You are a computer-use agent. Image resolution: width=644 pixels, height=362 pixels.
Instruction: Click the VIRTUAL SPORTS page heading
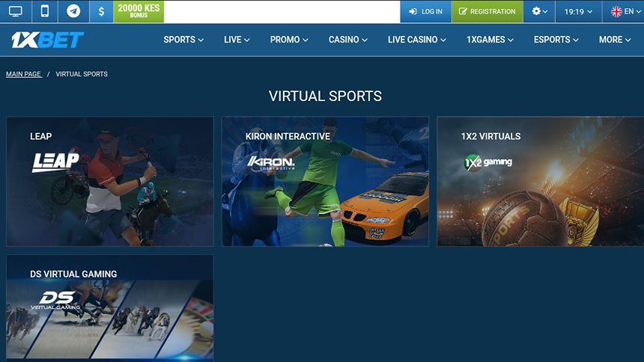click(325, 96)
